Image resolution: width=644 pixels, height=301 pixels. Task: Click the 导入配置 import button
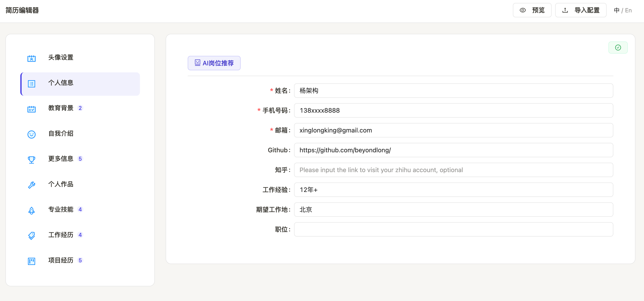(x=580, y=10)
